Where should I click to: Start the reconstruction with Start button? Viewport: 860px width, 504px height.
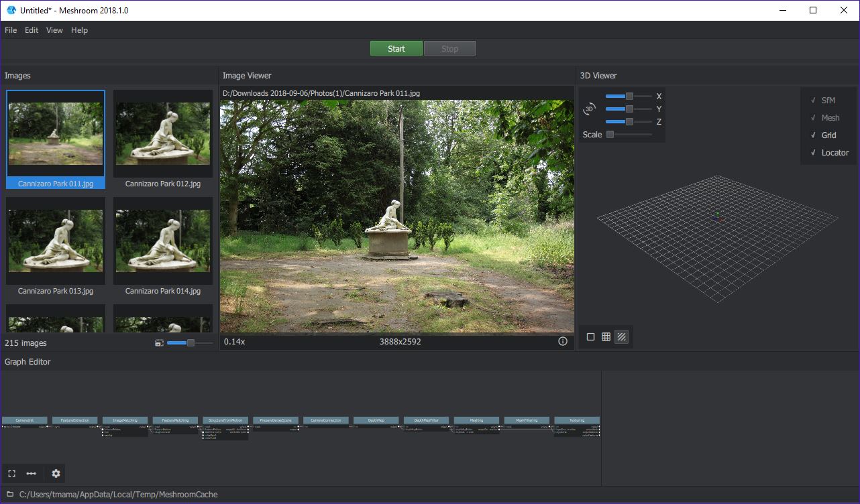[x=396, y=48]
